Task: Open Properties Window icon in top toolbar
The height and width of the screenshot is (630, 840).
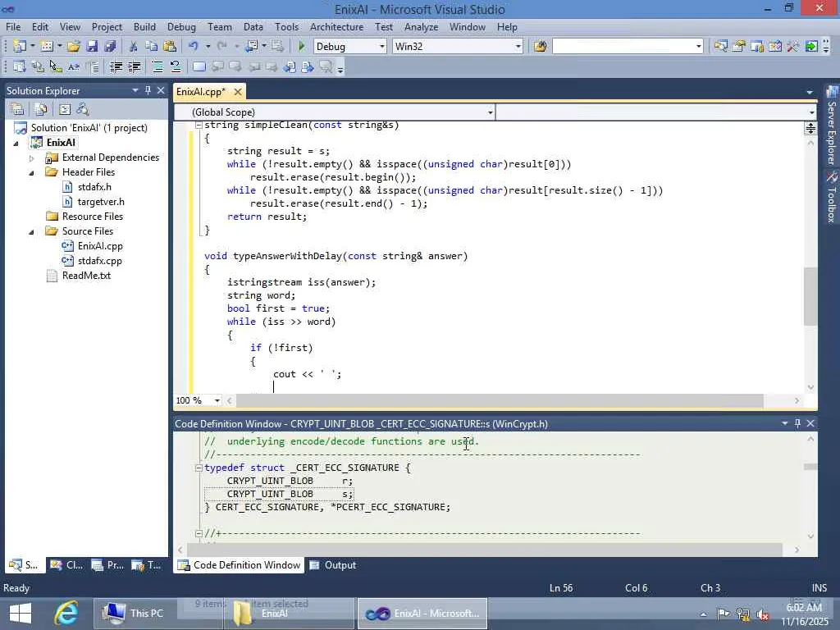Action: [739, 47]
